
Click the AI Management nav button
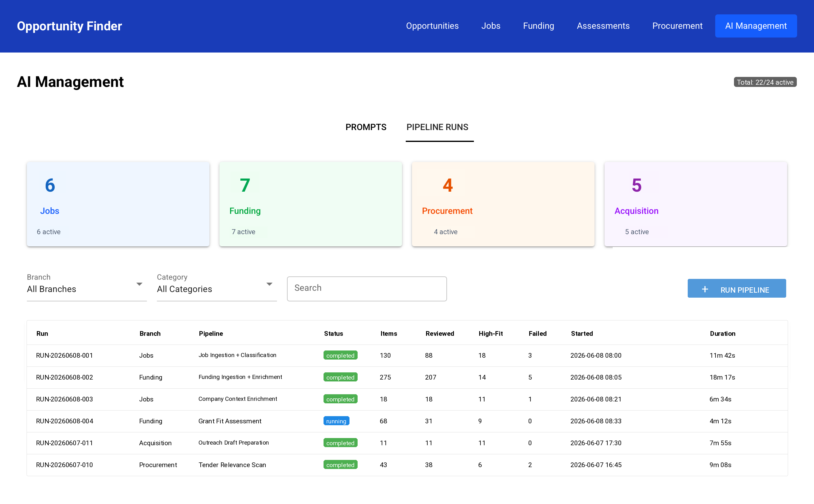756,26
